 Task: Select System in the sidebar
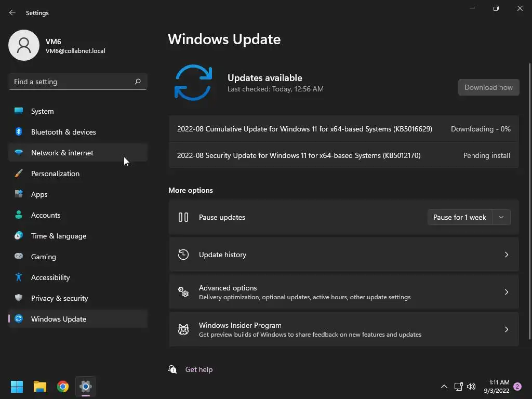pyautogui.click(x=78, y=111)
